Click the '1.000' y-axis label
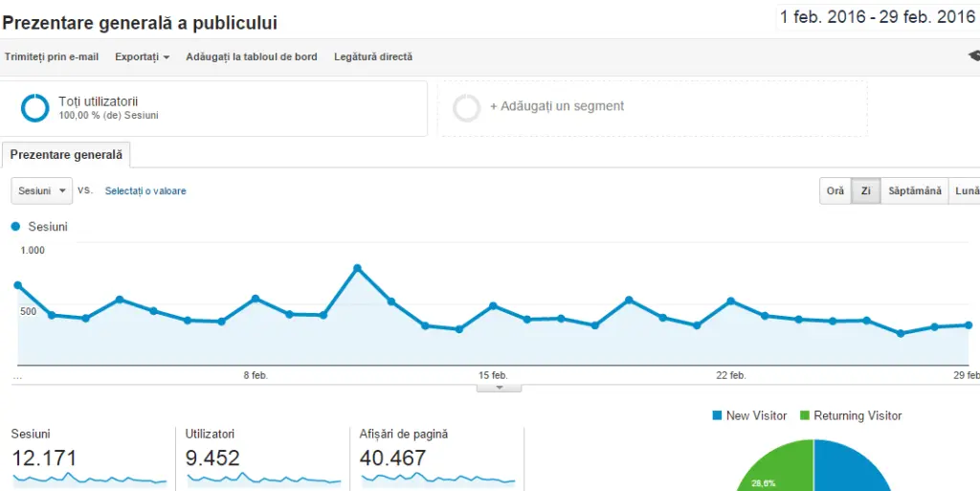 (x=33, y=251)
